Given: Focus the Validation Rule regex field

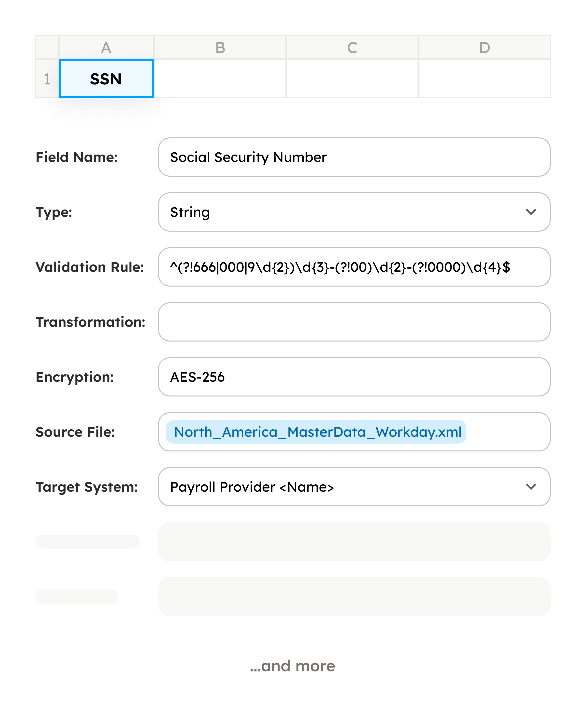Looking at the screenshot, I should click(x=354, y=267).
